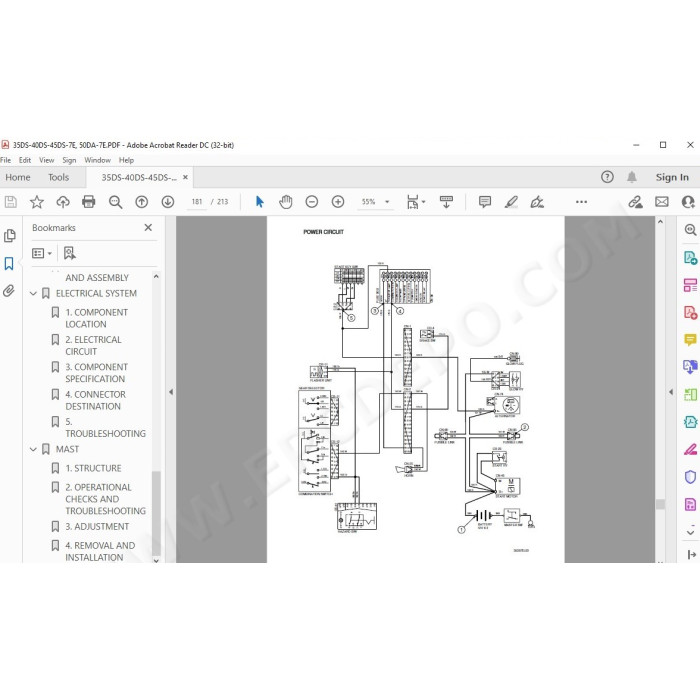Select the Highlight text pen tool
Image resolution: width=700 pixels, height=700 pixels.
pos(511,202)
